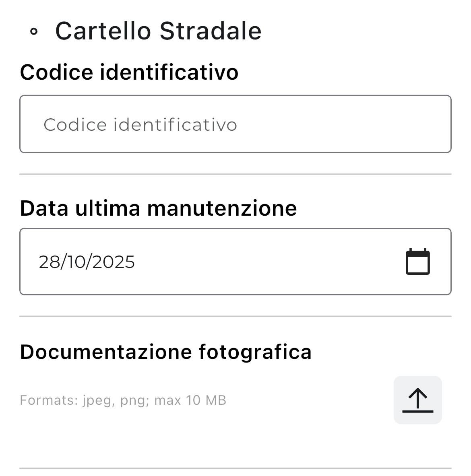The width and height of the screenshot is (471, 476).
Task: Click the bold Codice identificativo label
Action: (129, 72)
